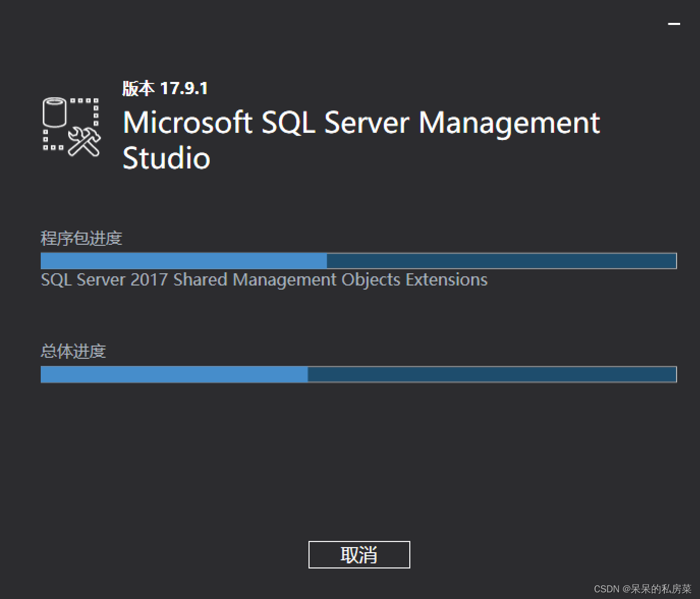700x599 pixels.
Task: Click the 取消 cancel button
Action: click(359, 554)
